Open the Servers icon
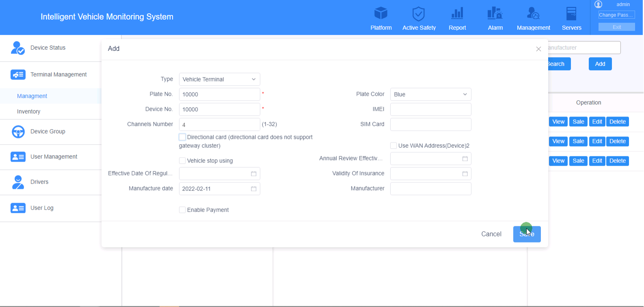Viewport: 644px width, 307px height. [571, 13]
